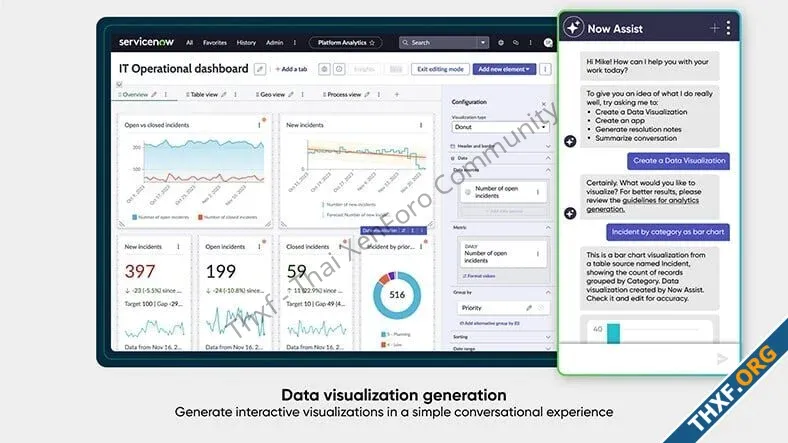The height and width of the screenshot is (443, 788).
Task: Rename the Overview tab with pencil icon
Action: 154,94
